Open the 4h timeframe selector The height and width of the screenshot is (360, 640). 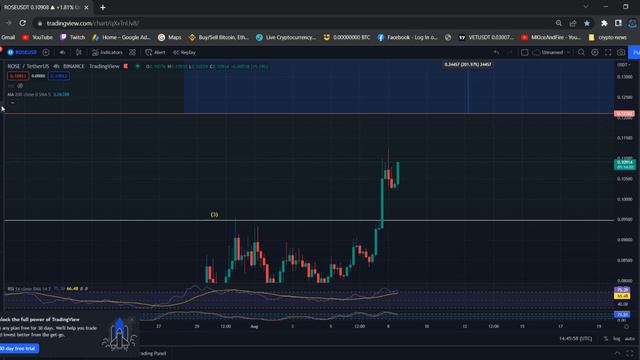point(62,52)
